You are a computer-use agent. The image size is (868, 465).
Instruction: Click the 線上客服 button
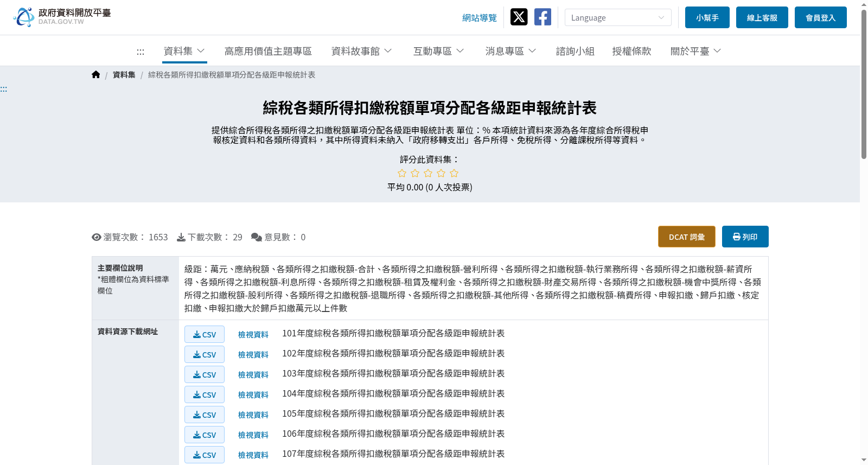click(x=762, y=17)
